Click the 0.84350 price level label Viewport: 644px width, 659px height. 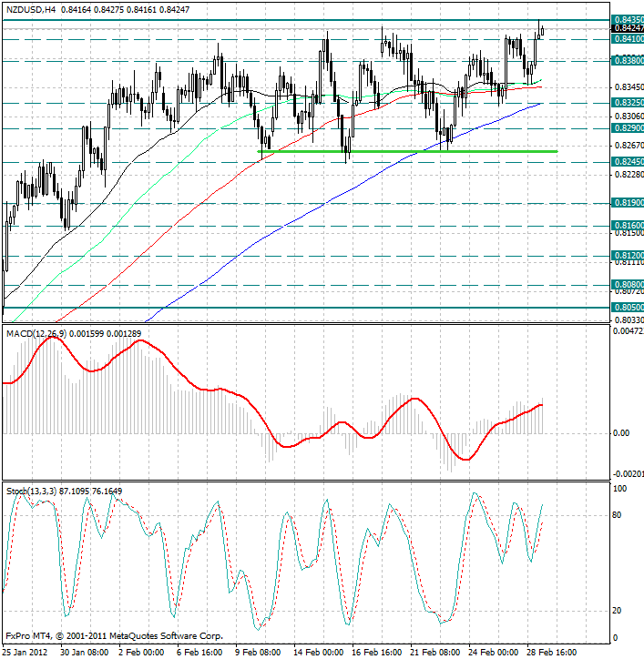[628, 20]
